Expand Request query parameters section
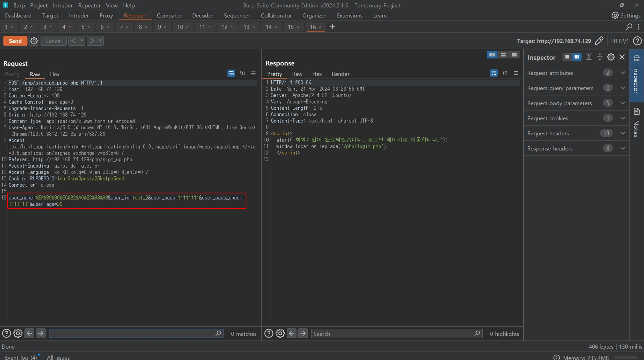Viewport: 644px width, 360px height. pos(576,88)
